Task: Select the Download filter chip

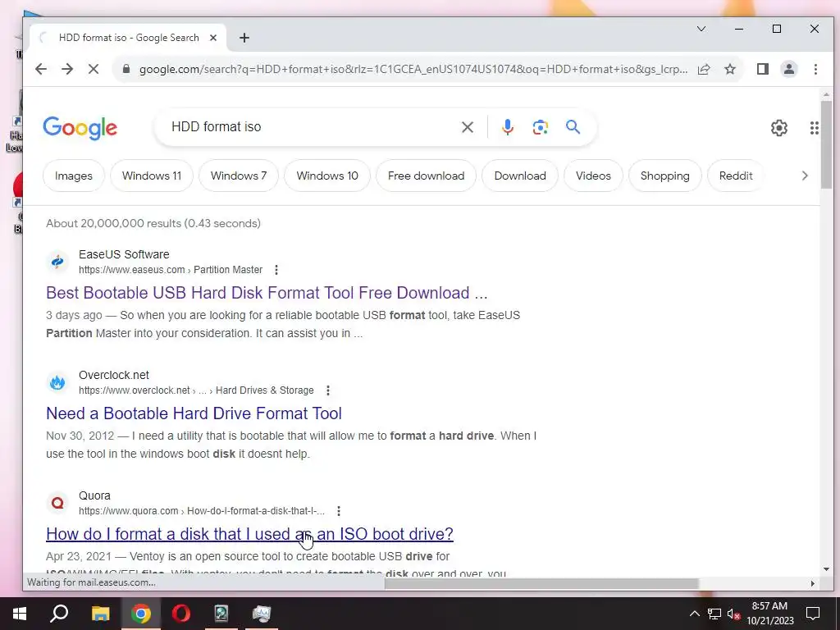Action: [520, 176]
